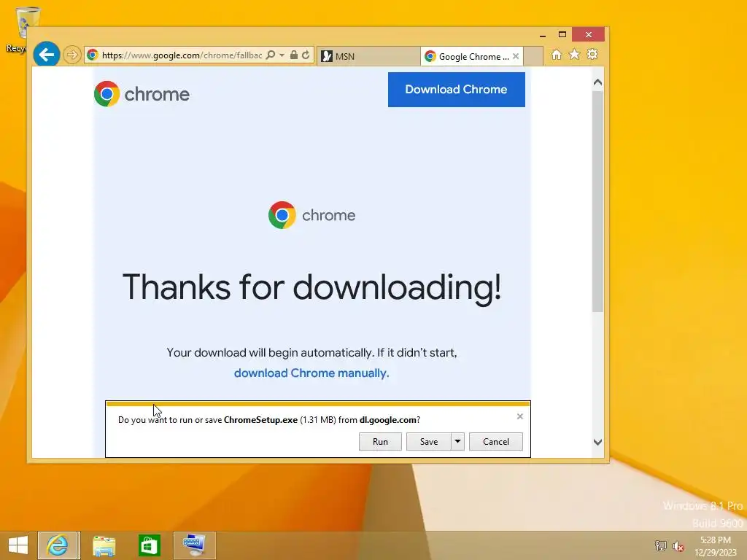The image size is (747, 560).
Task: Click the "Thanks for downloading!" heading
Action: (312, 287)
